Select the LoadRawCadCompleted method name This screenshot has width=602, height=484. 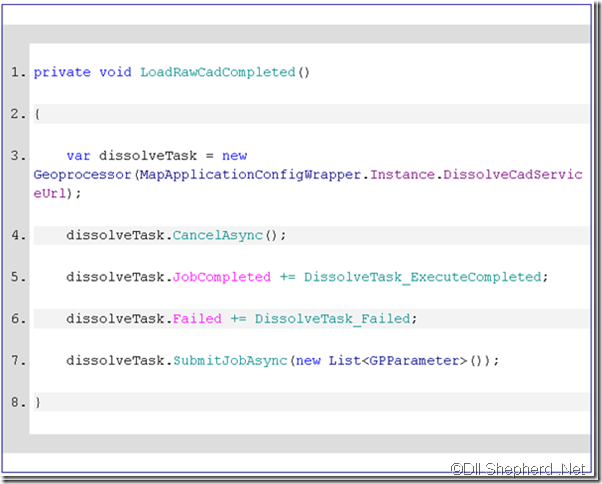[218, 73]
